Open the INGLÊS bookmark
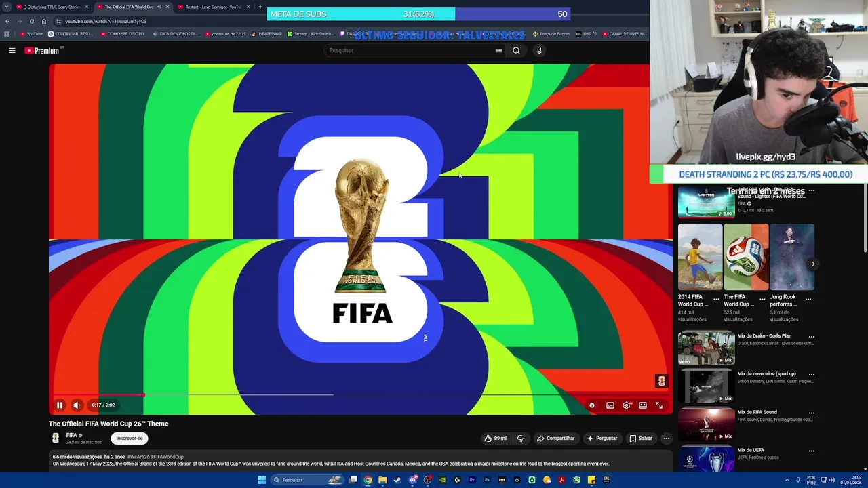Screen dimensions: 868x488 coord(586,34)
